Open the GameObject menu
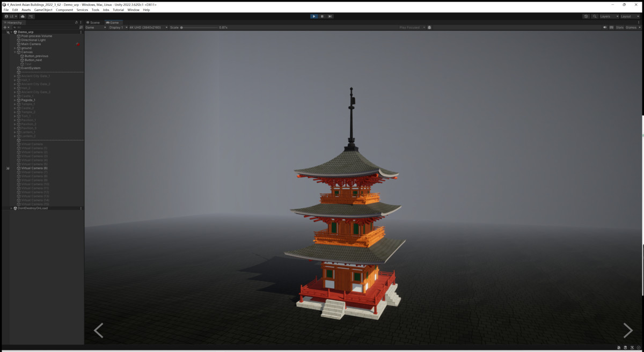644x352 pixels. (42, 9)
